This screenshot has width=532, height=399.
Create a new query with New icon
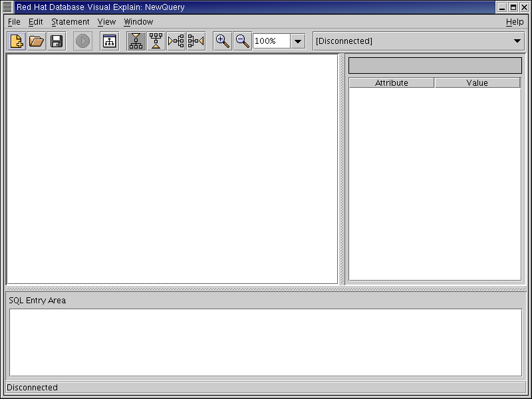(17, 41)
